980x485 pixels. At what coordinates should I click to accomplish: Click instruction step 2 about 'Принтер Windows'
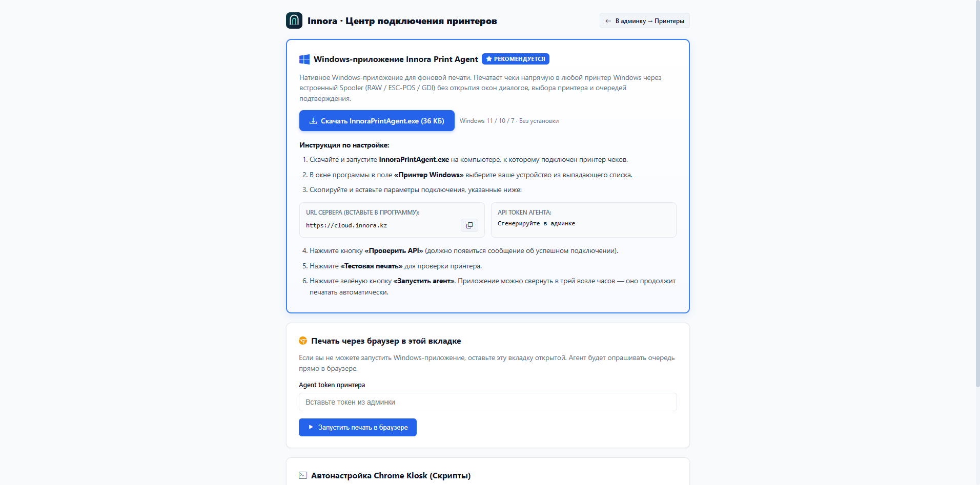pyautogui.click(x=471, y=175)
